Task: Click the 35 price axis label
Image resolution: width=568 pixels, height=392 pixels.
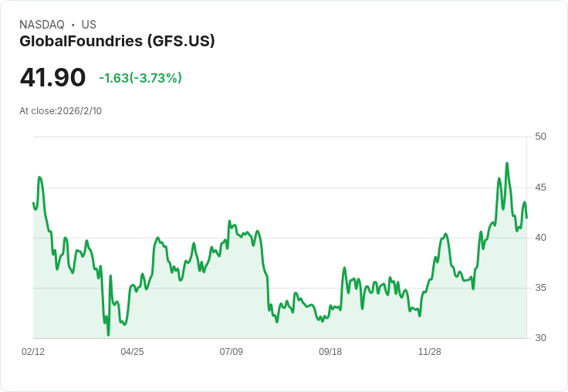Action: pyautogui.click(x=540, y=288)
